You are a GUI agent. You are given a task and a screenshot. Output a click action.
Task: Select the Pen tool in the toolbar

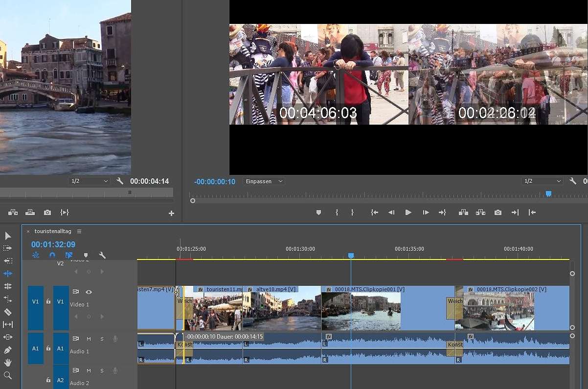(7, 349)
